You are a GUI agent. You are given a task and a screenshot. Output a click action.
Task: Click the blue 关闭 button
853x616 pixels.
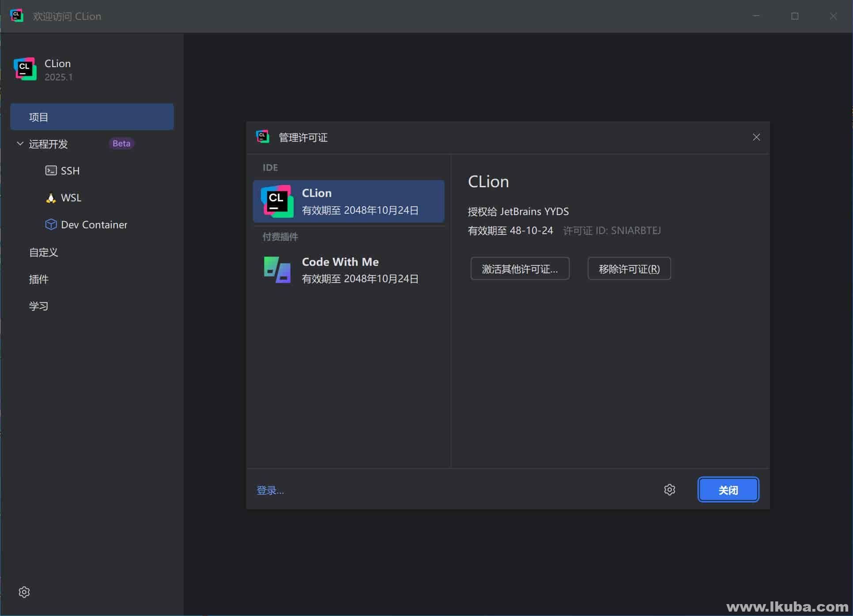coord(728,490)
